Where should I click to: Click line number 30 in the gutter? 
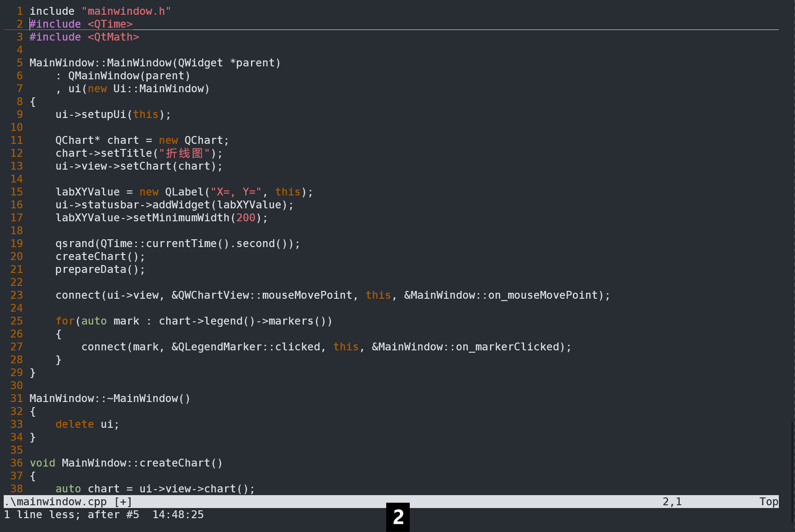coord(17,385)
